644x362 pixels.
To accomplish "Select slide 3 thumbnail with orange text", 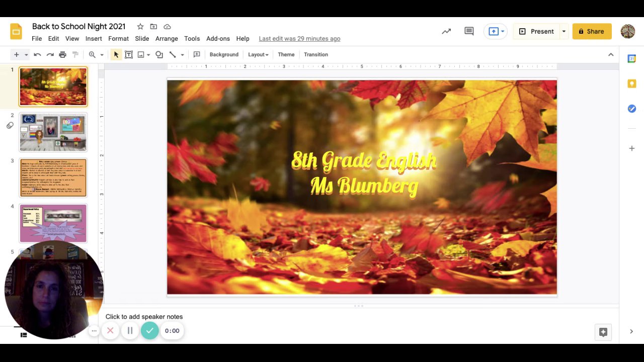I will [53, 177].
